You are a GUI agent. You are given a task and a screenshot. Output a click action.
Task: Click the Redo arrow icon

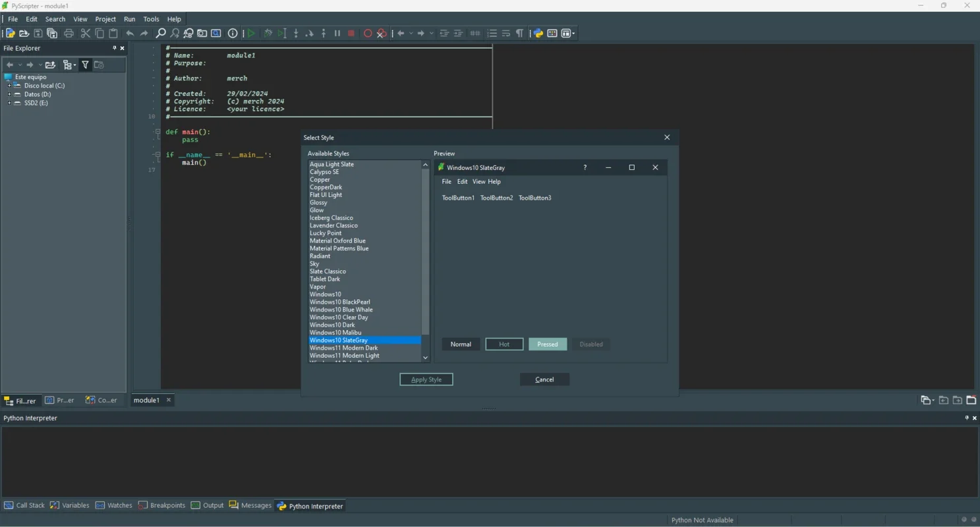[x=144, y=34]
